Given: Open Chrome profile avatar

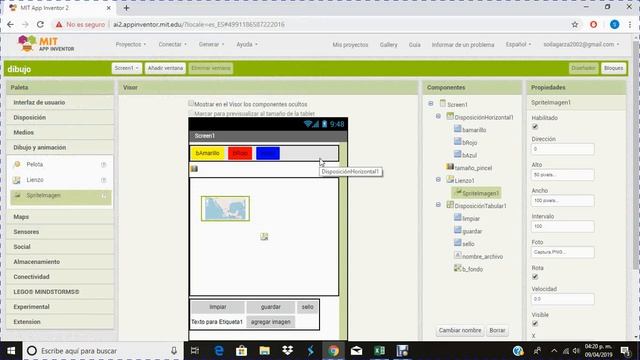Looking at the screenshot, I should coord(614,24).
